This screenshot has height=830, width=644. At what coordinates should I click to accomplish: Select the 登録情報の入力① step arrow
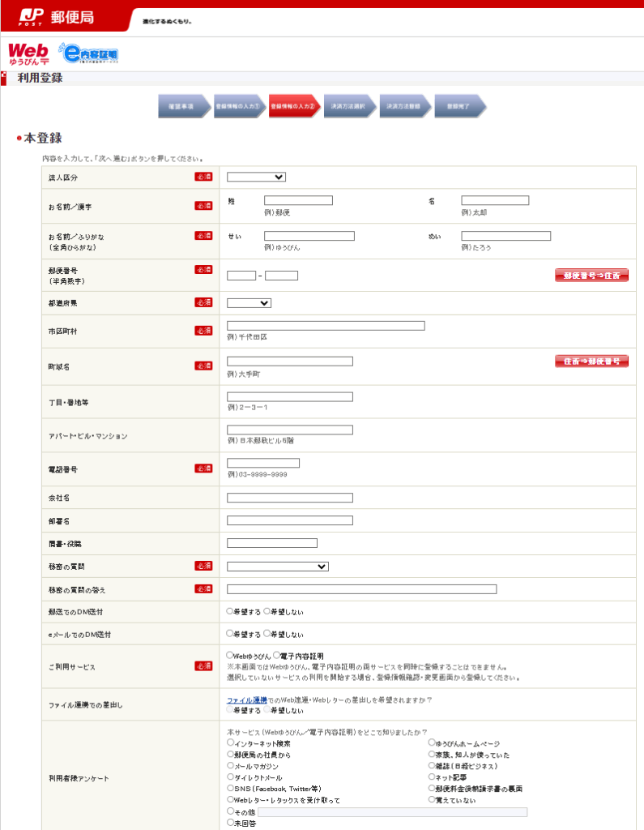[x=240, y=106]
